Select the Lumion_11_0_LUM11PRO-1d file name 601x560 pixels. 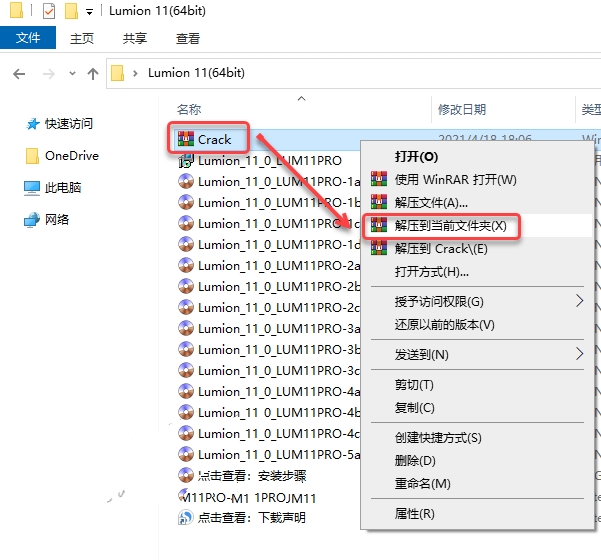click(279, 245)
